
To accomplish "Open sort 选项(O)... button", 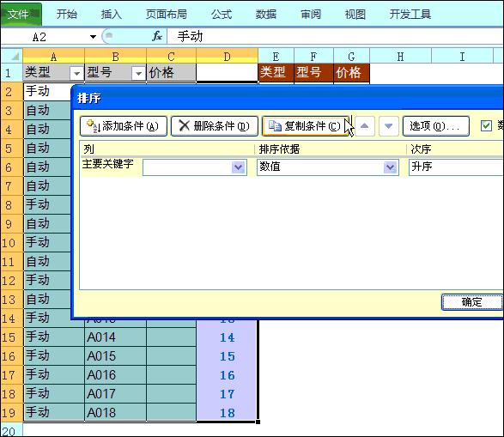I will (436, 126).
